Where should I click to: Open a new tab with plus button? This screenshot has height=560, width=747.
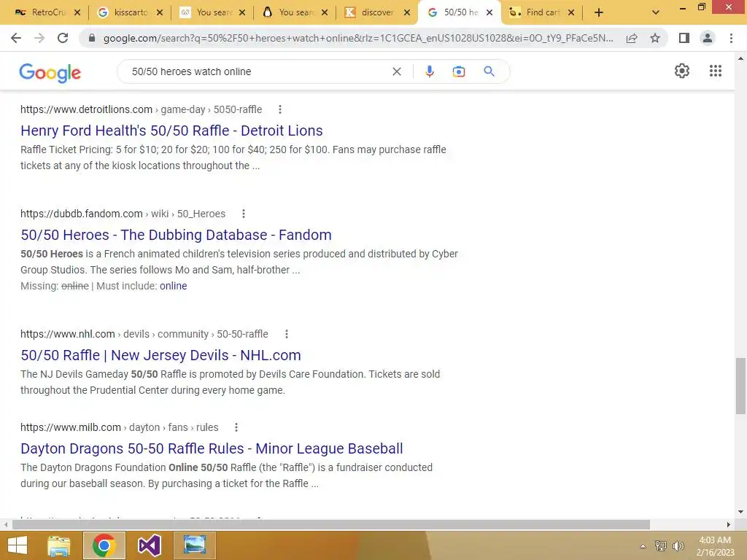coord(599,12)
